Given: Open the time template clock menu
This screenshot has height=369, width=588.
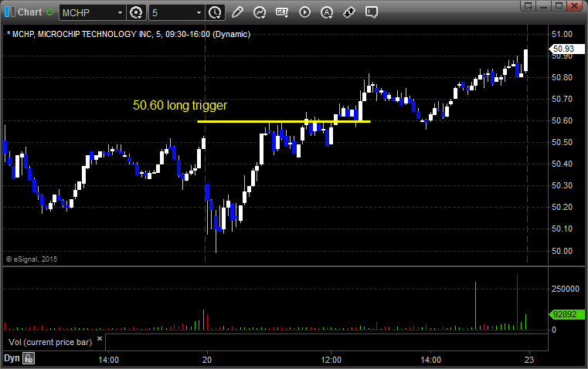Looking at the screenshot, I should coord(216,12).
